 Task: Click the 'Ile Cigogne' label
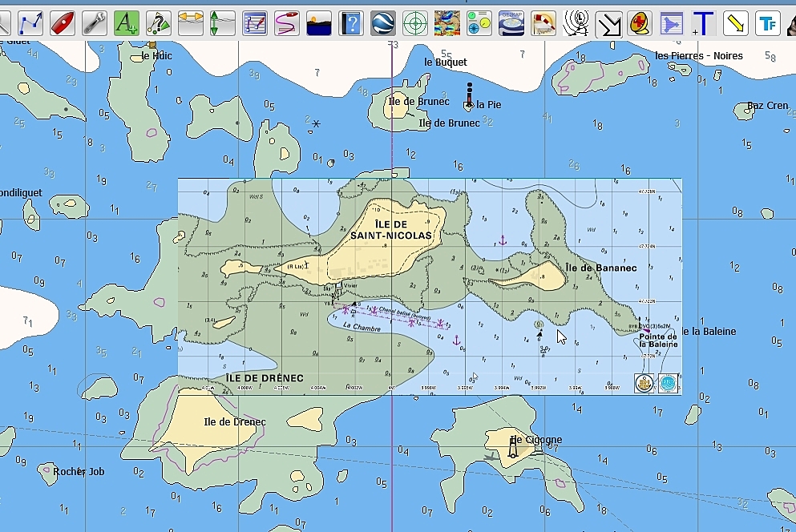pyautogui.click(x=536, y=440)
